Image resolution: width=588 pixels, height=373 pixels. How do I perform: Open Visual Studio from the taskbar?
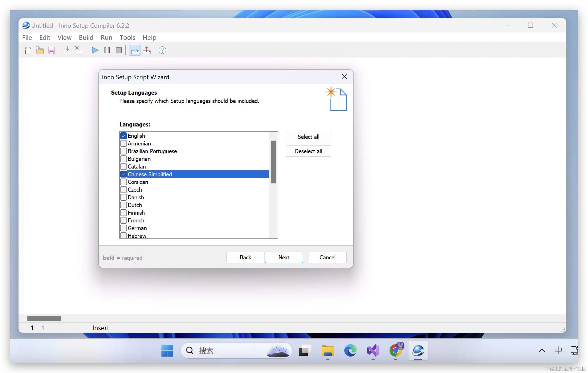pos(373,350)
